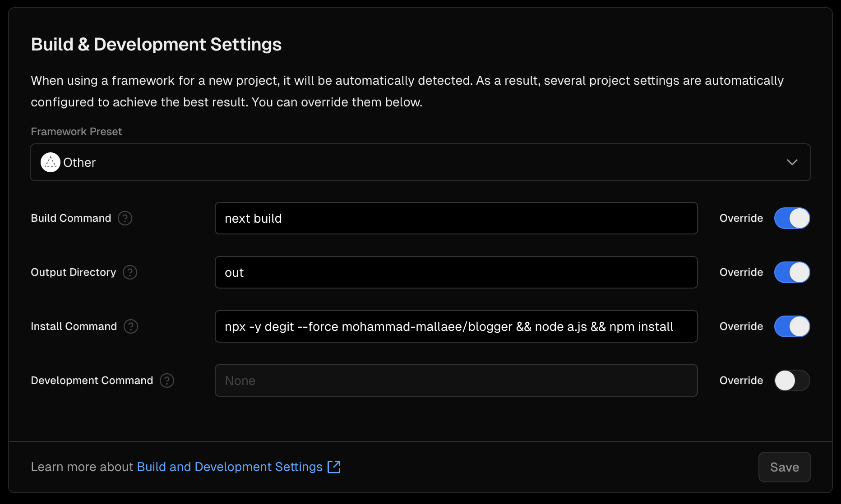
Task: Enable the Development Command override toggle
Action: pyautogui.click(x=792, y=380)
